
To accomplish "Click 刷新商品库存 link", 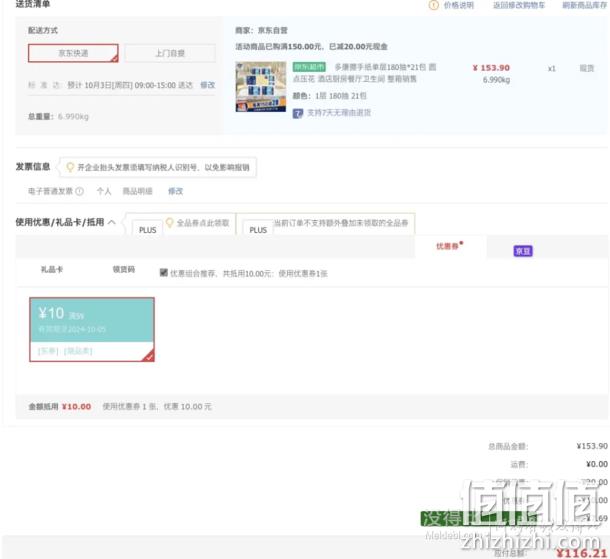I will [584, 5].
